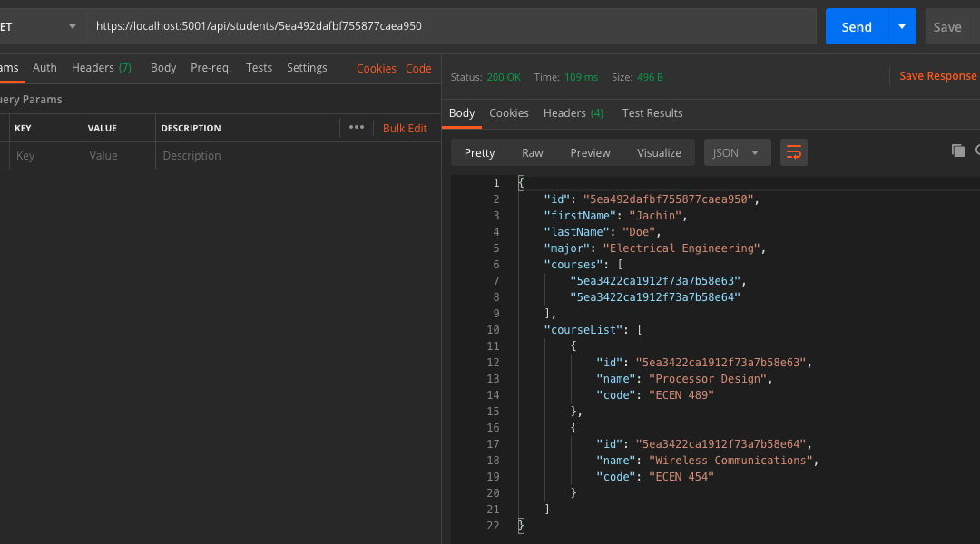Open the Code snippet link
Viewport: 980px width, 544px height.
[418, 69]
